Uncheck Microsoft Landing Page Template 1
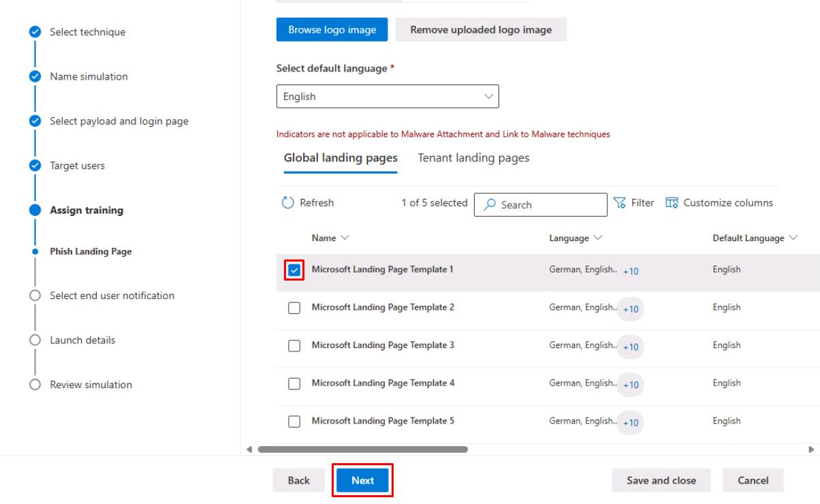The image size is (820, 504). (x=294, y=270)
